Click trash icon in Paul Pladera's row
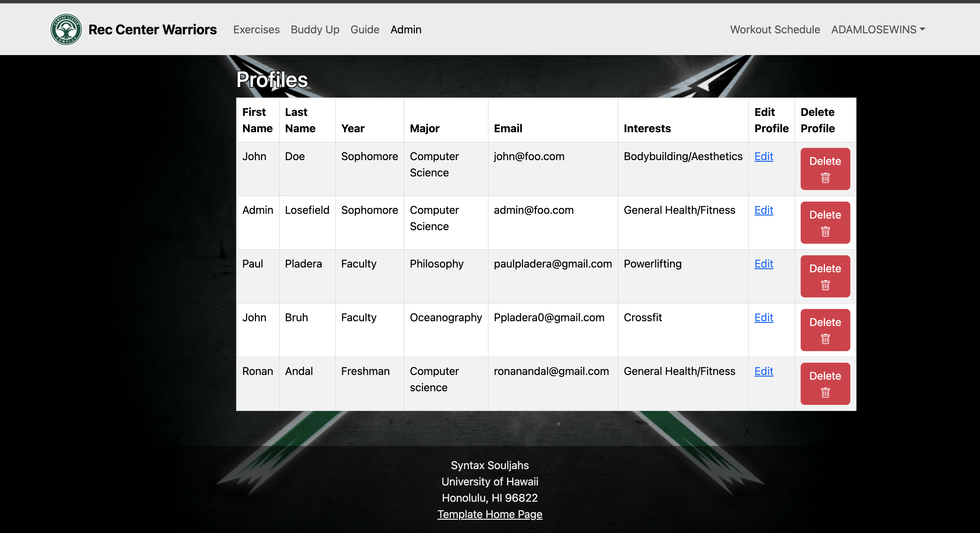Viewport: 980px width, 533px height. (825, 285)
